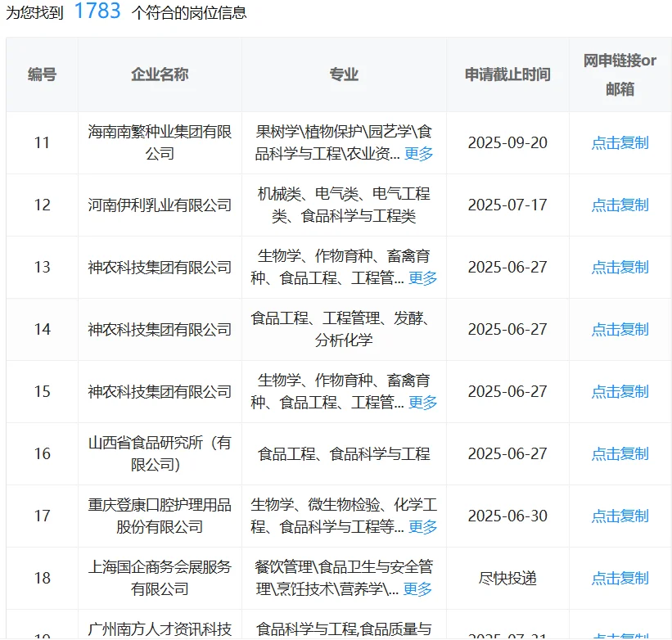Click majors cell 食品工程、工程管理、发酵、分析化学
The height and width of the screenshot is (640, 672).
[344, 329]
